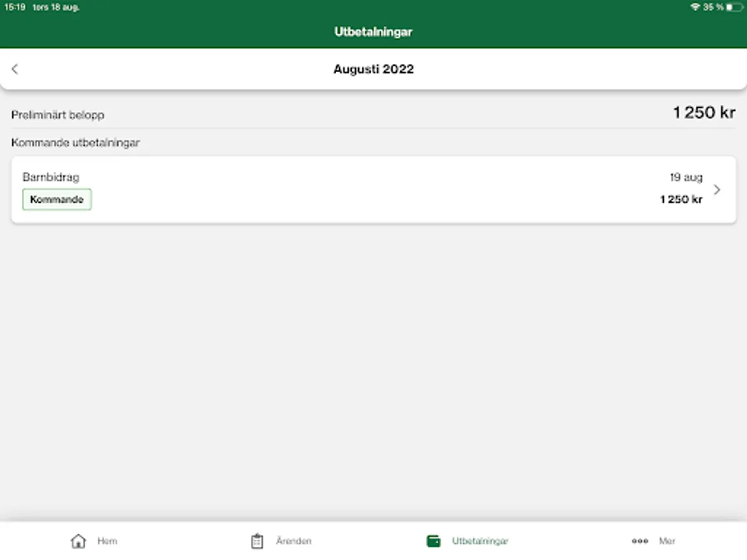Switch to the Utbetalningar tab label
The image size is (747, 560).
coord(480,541)
